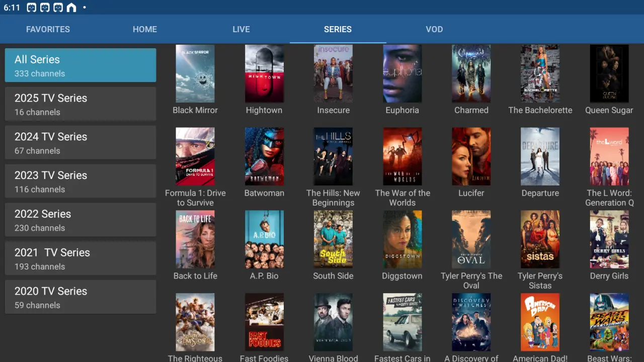
Task: Select the A Discovery of Witches poster
Action: pos(471,322)
